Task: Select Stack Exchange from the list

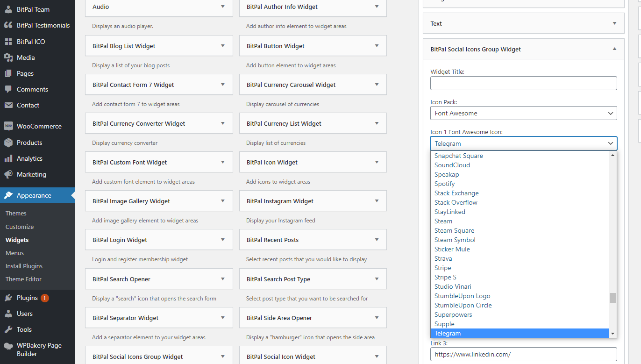Action: (520, 193)
